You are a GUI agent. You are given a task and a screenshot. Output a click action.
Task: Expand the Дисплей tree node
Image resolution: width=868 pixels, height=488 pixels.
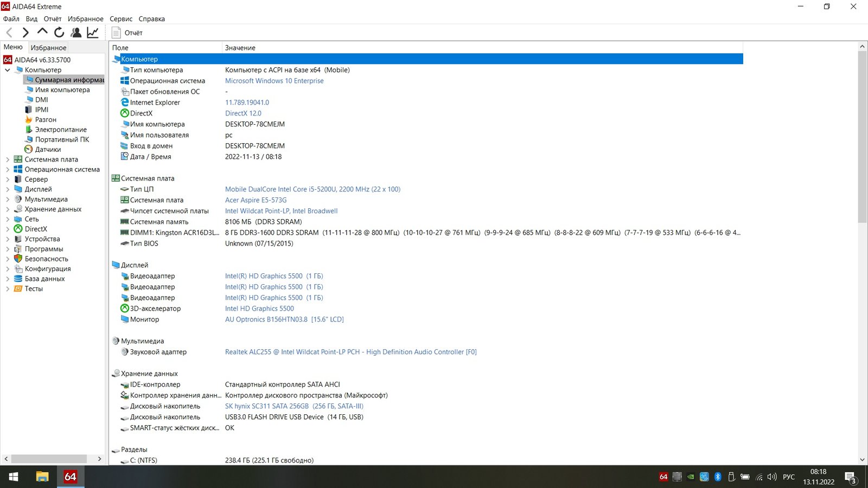[8, 189]
